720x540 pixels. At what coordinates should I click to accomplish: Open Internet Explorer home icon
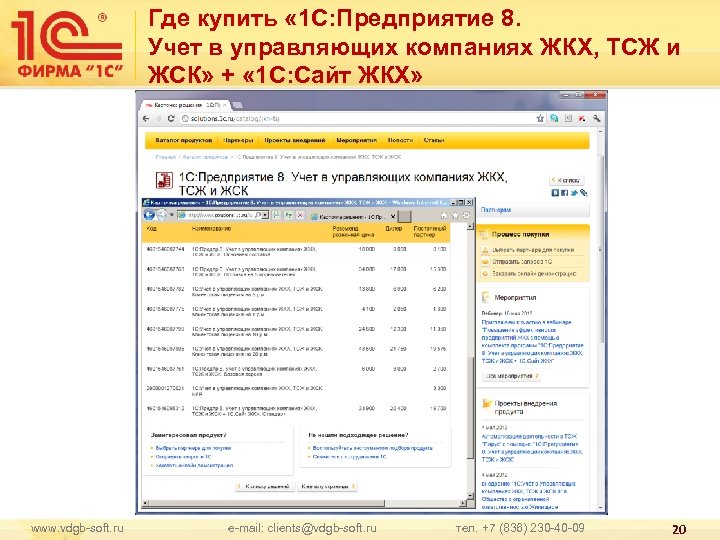pos(444,215)
